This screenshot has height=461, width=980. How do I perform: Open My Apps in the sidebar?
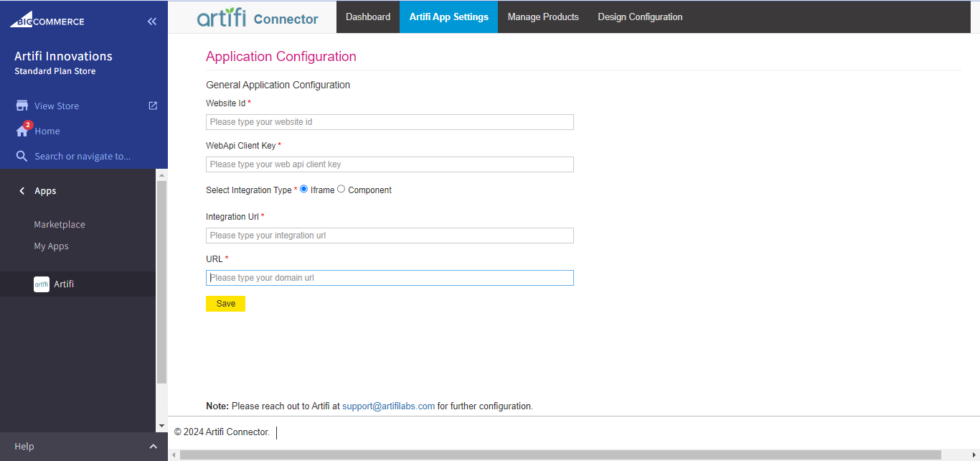(x=52, y=246)
